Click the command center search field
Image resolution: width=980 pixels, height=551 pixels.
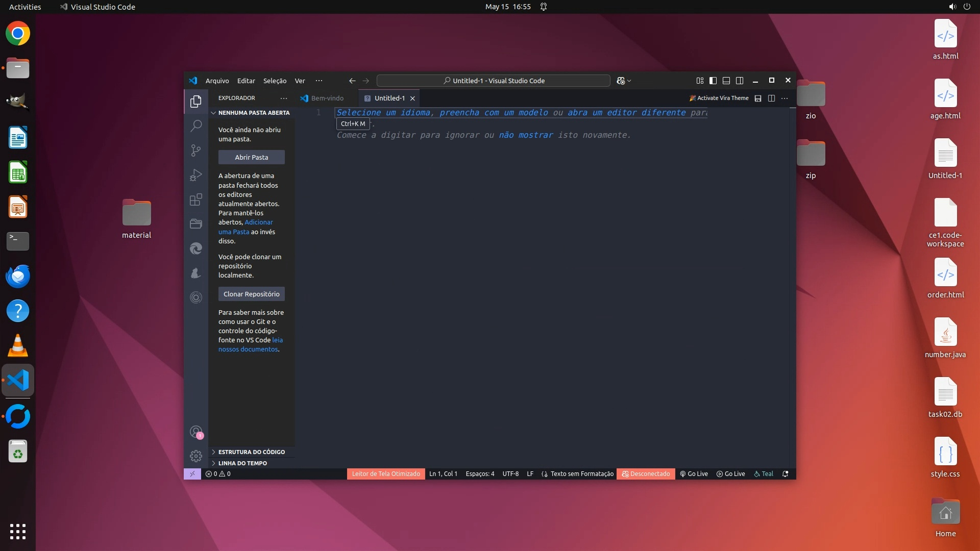(493, 81)
